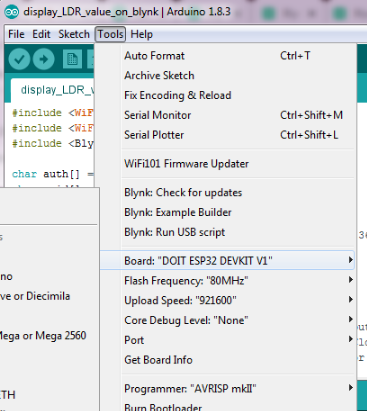This screenshot has height=415, width=368.
Task: Expand the Flash Frequency 80MHz submenu
Action: click(228, 281)
